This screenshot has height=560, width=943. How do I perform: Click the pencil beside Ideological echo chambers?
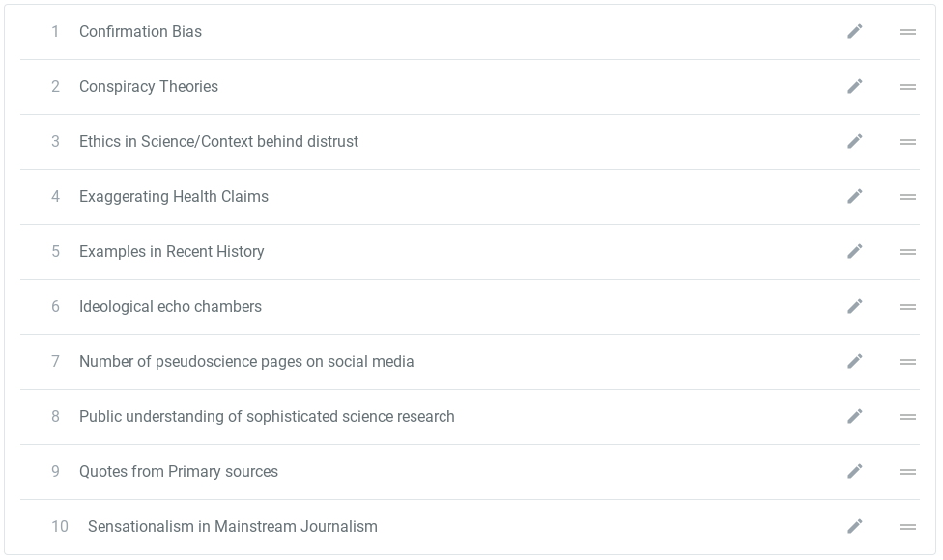point(855,306)
